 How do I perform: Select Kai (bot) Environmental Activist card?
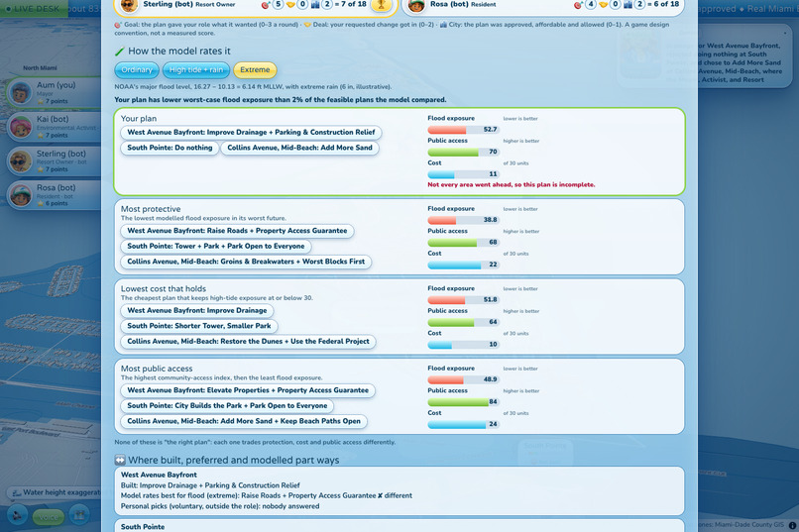[54, 127]
